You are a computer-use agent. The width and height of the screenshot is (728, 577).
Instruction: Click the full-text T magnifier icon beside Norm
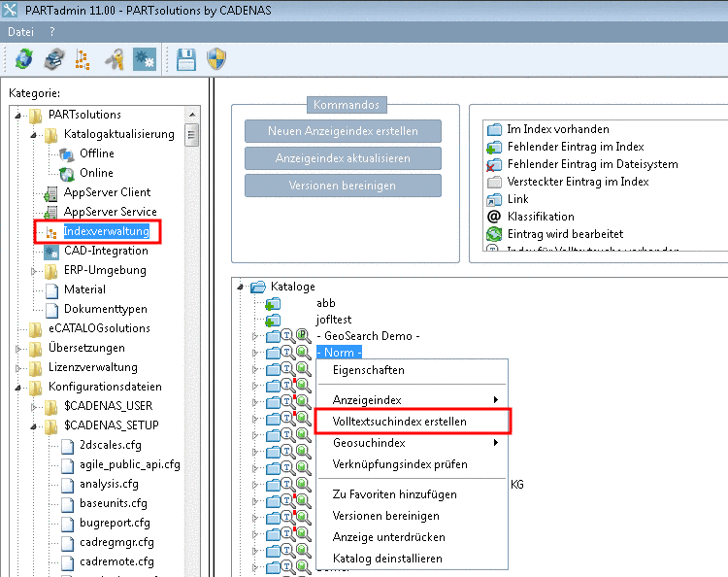coord(288,353)
